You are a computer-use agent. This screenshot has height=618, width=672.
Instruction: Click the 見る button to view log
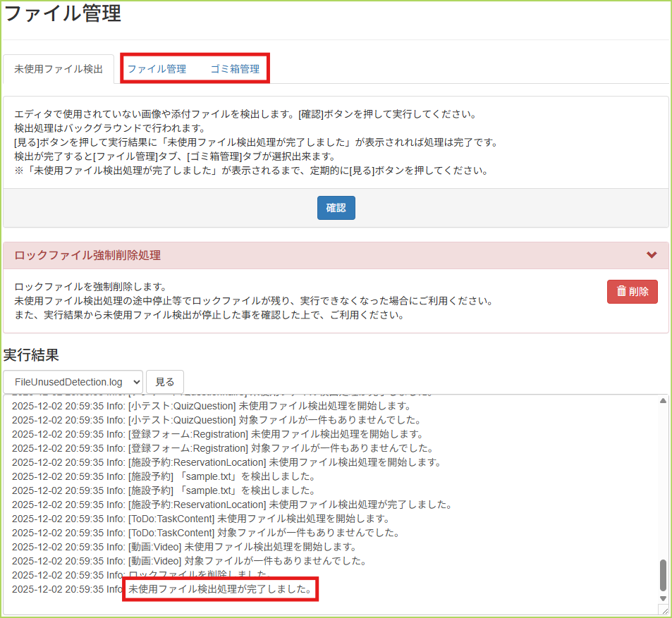[164, 382]
